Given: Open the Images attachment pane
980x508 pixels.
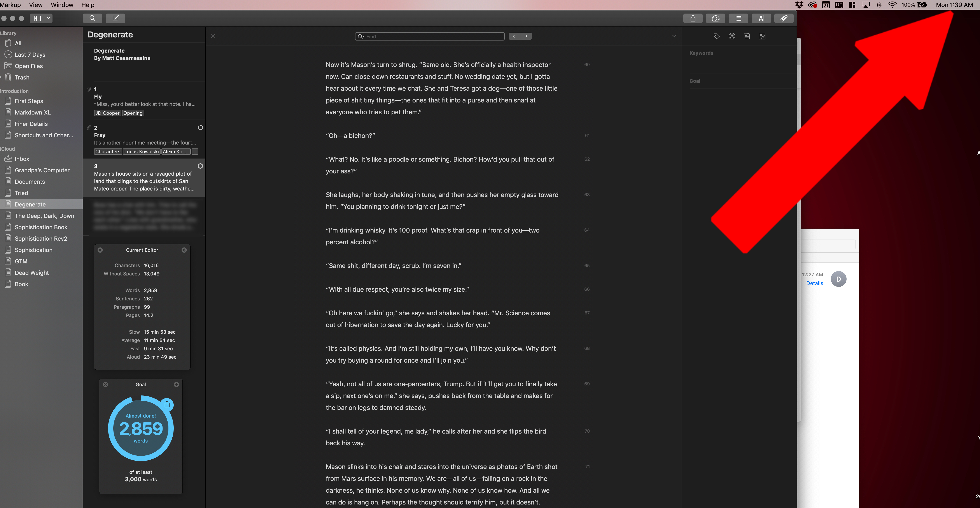Looking at the screenshot, I should coord(762,36).
